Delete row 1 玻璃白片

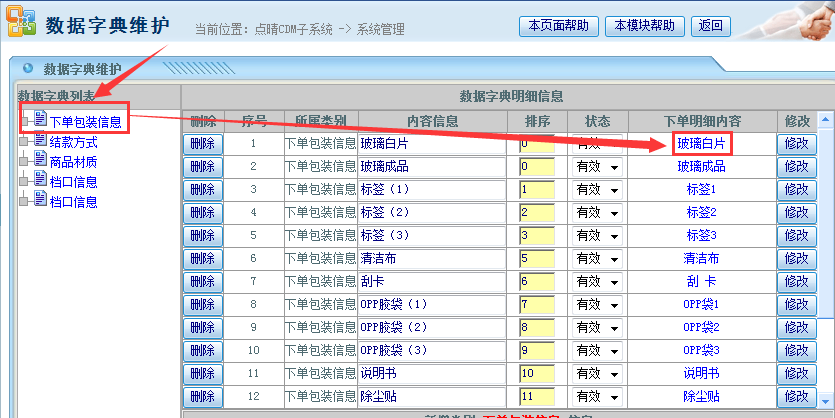pyautogui.click(x=202, y=144)
